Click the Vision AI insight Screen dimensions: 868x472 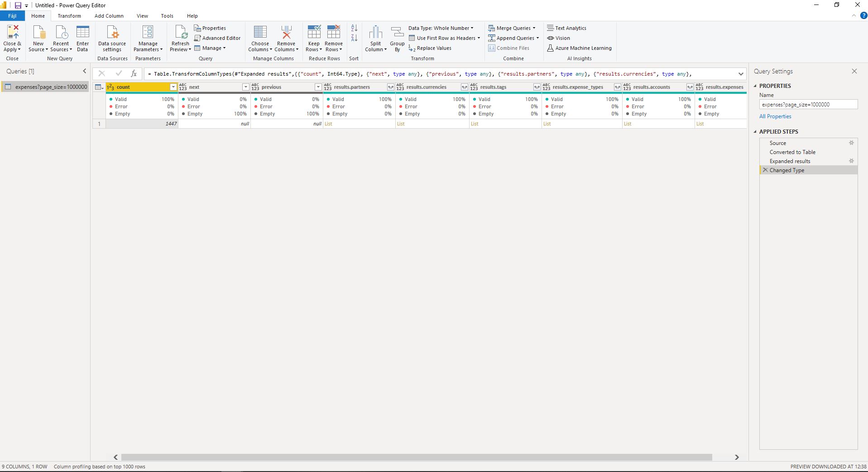(x=558, y=38)
